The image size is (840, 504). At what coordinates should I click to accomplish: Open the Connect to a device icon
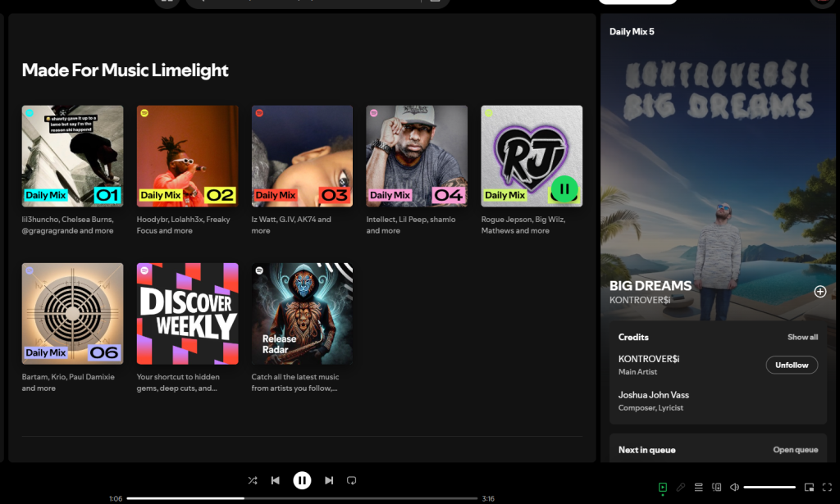pyautogui.click(x=716, y=487)
